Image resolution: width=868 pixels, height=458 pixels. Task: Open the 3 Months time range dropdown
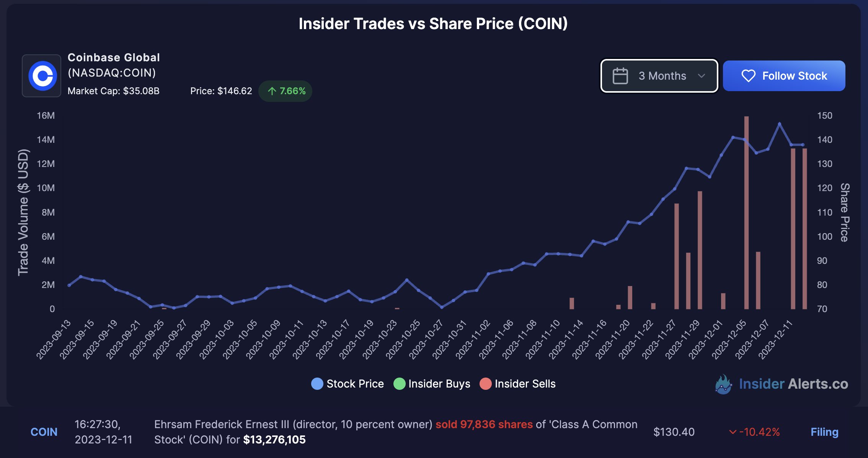(659, 76)
